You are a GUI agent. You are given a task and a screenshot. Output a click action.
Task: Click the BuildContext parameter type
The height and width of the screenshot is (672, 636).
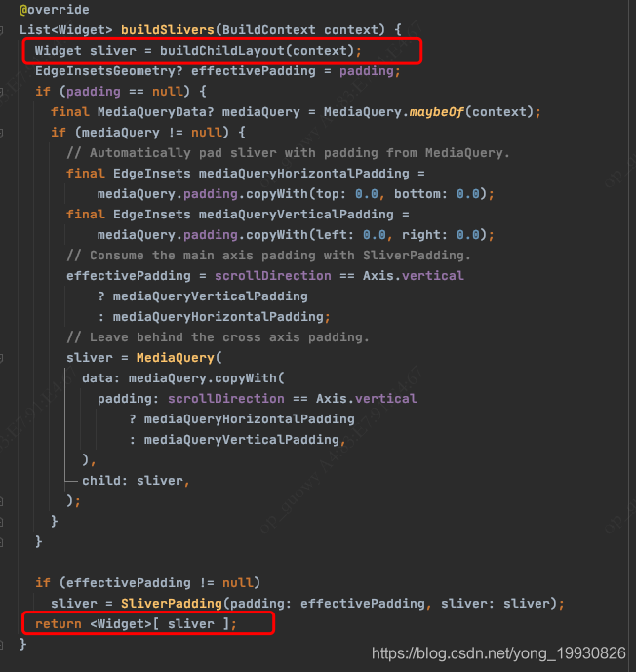coord(268,30)
